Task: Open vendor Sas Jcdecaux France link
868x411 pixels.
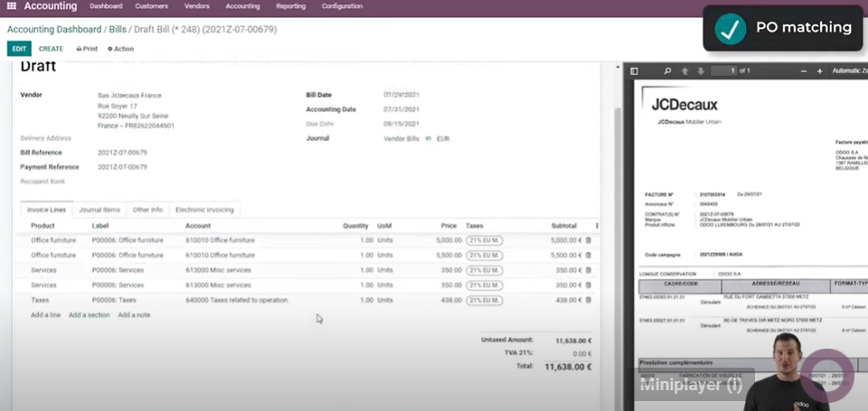Action: [x=129, y=95]
